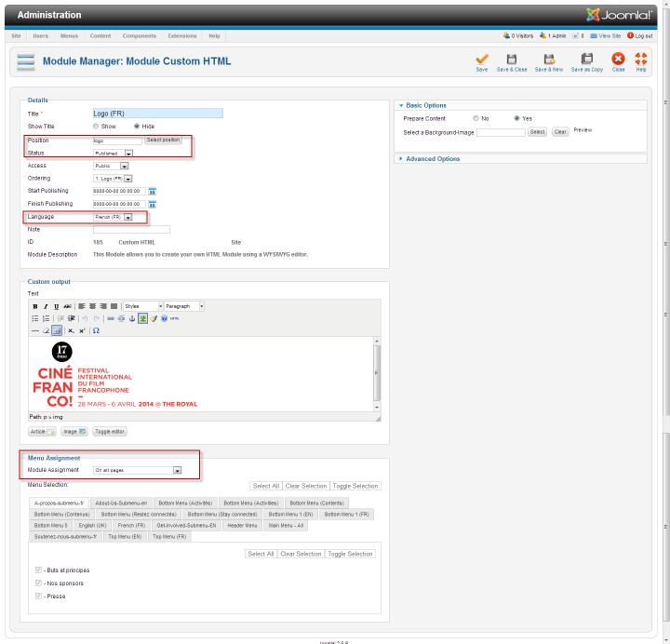
Task: Toggle bold in the editor
Action: pos(35,306)
